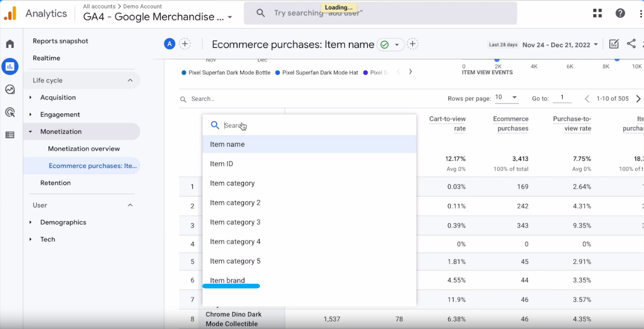644x329 pixels.
Task: Open the Home icon in left rail
Action: (x=10, y=44)
